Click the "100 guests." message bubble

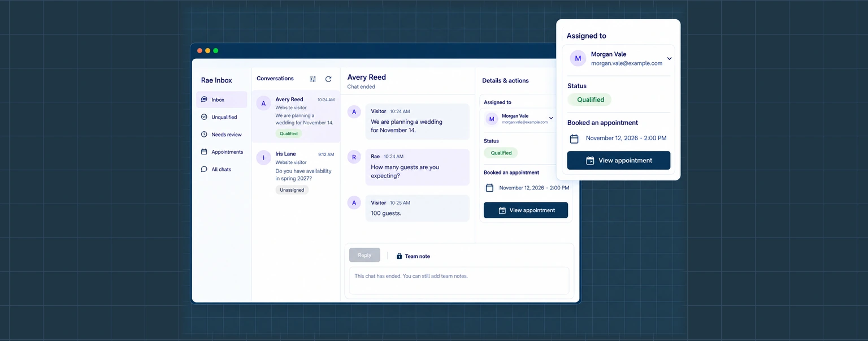(x=417, y=208)
